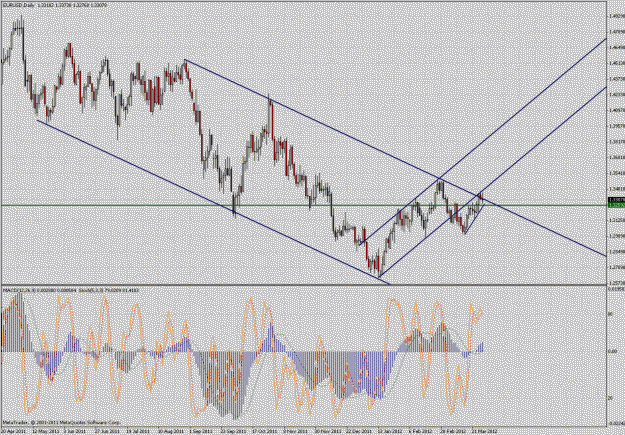Click the 28 Feb 2012 date label
Image resolution: width=625 pixels, height=435 pixels.
click(452, 431)
